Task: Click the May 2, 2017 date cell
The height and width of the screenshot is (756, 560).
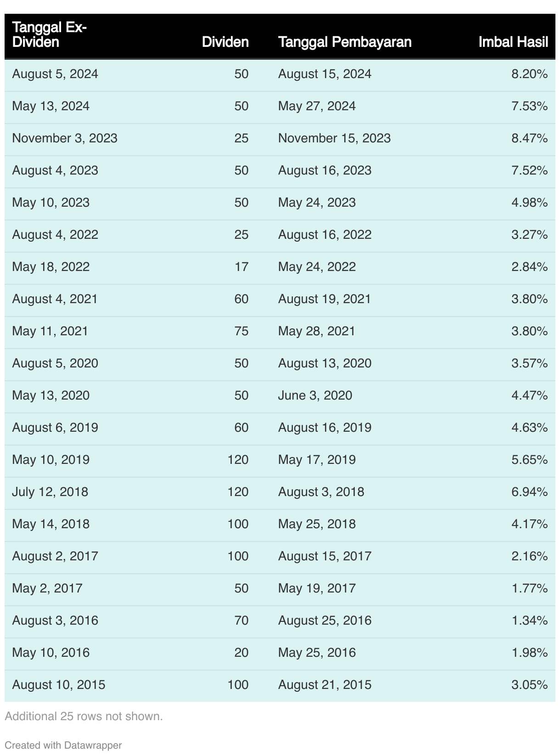Action: [x=47, y=588]
